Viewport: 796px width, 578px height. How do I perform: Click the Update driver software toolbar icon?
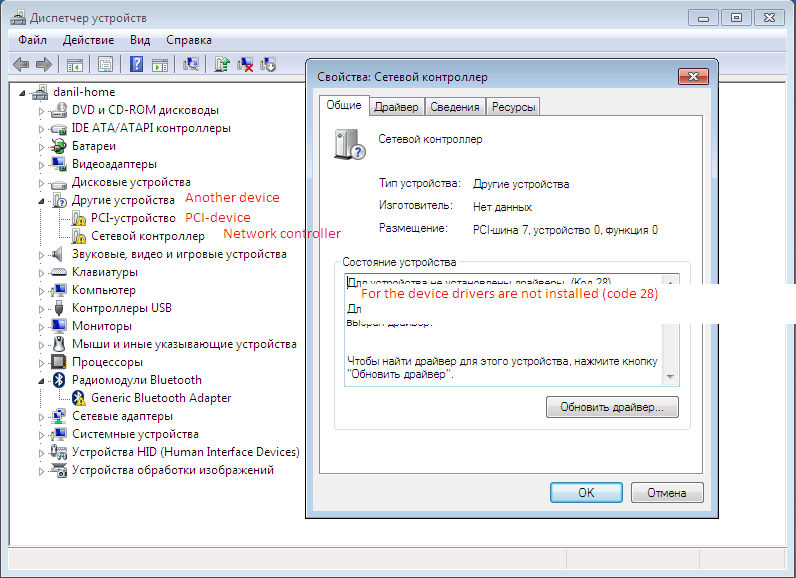pyautogui.click(x=222, y=64)
